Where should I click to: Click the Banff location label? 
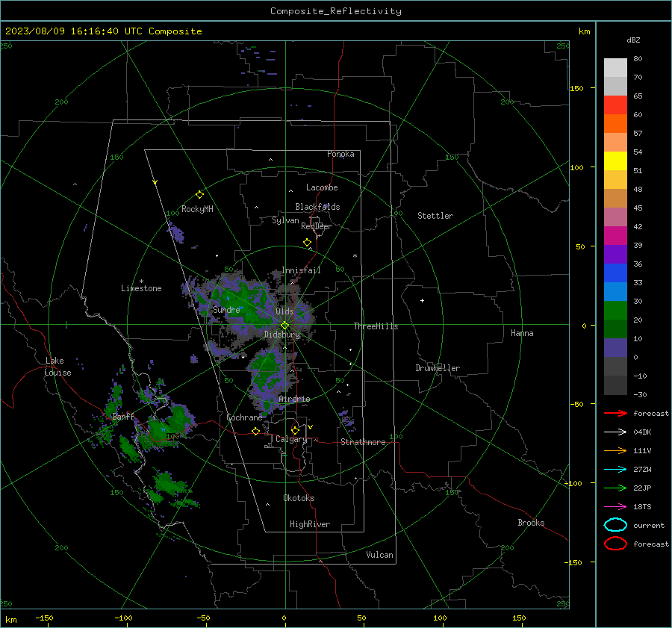[123, 417]
